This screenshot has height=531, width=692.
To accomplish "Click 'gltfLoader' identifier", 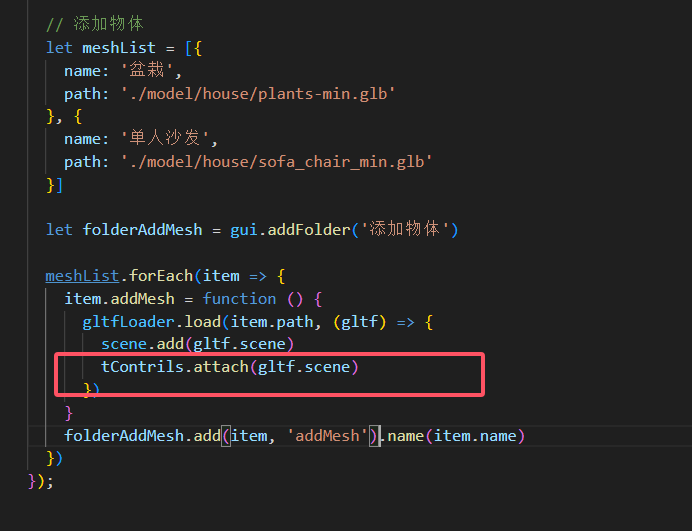I will [128, 322].
